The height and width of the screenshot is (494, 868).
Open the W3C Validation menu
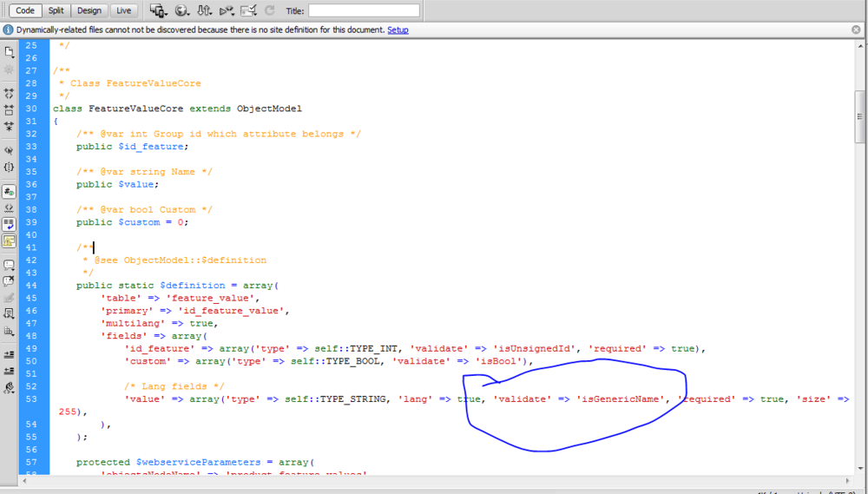(x=227, y=10)
